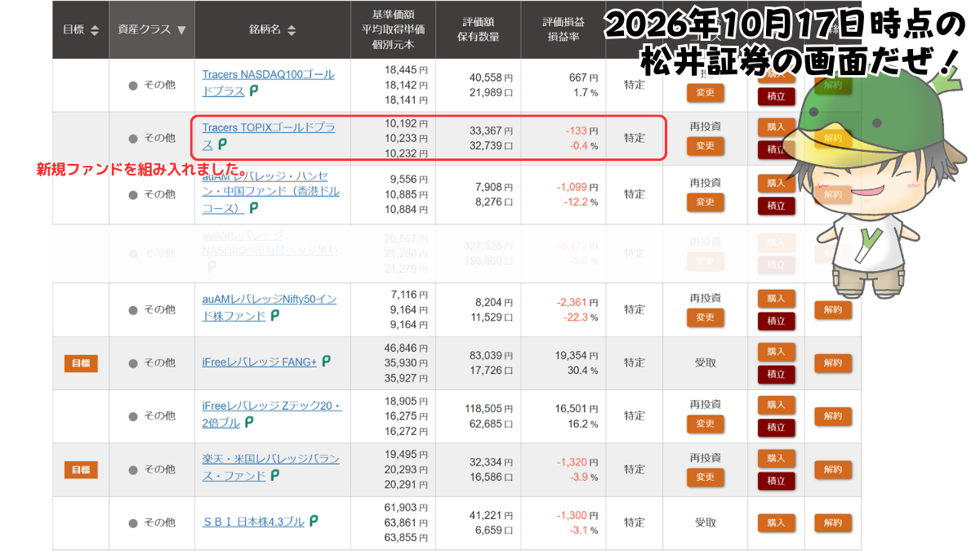Image resolution: width=980 pixels, height=551 pixels.
Task: Click the P icon beside Zテック20・2倍ブル
Action: 249,422
